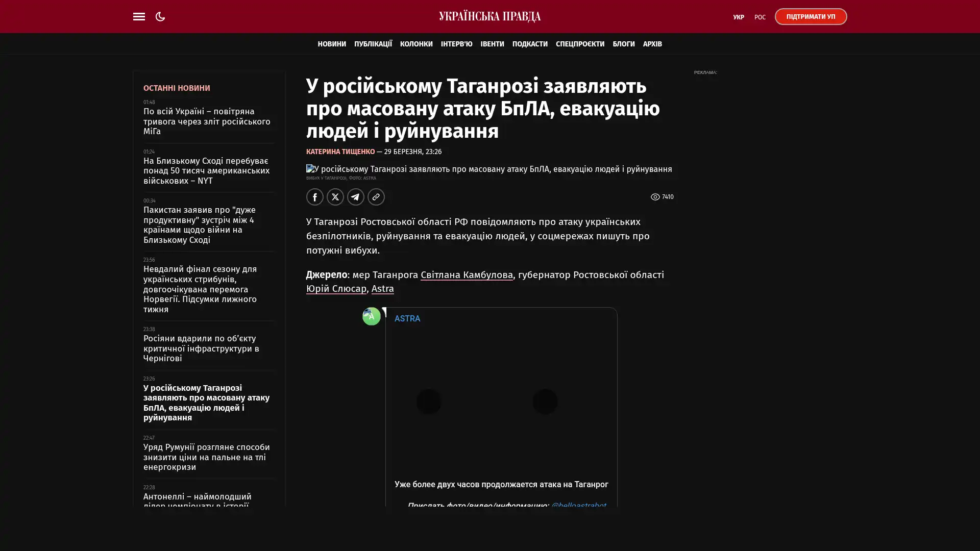The height and width of the screenshot is (551, 980).
Task: Switch language to УКР
Action: coord(739,17)
